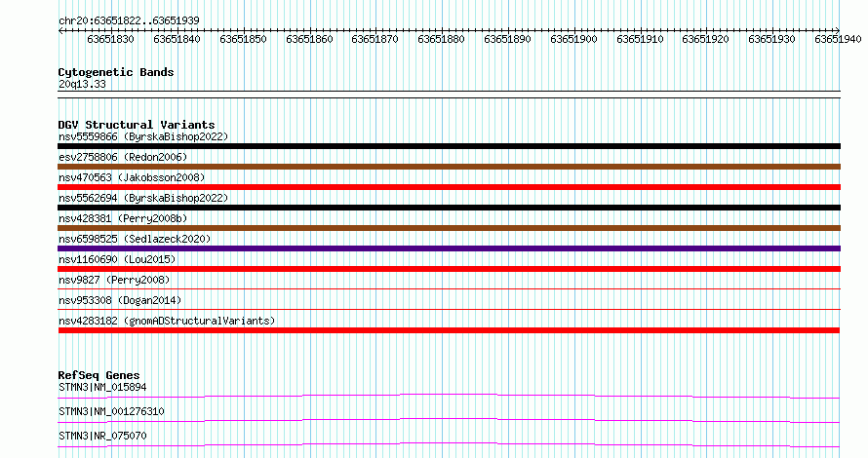The height and width of the screenshot is (458, 868).
Task: Open variant nsv5559866 (ByrskaBishop2022) label
Action: (x=143, y=136)
